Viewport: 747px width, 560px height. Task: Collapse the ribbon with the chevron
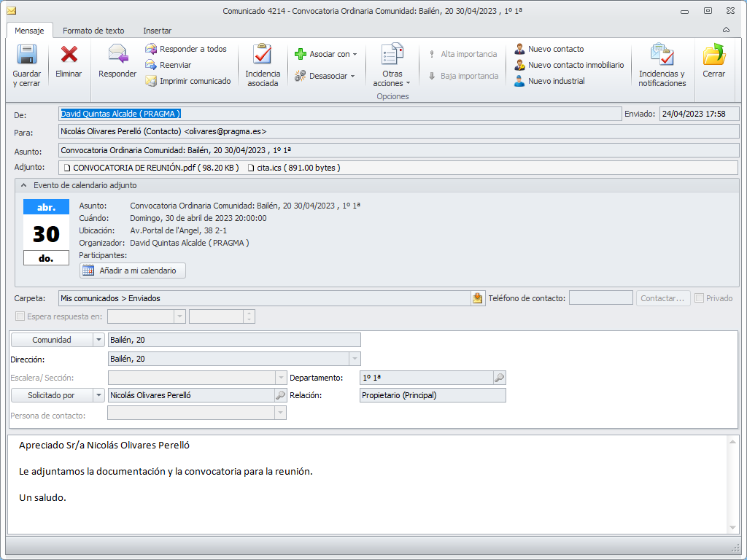click(x=726, y=30)
